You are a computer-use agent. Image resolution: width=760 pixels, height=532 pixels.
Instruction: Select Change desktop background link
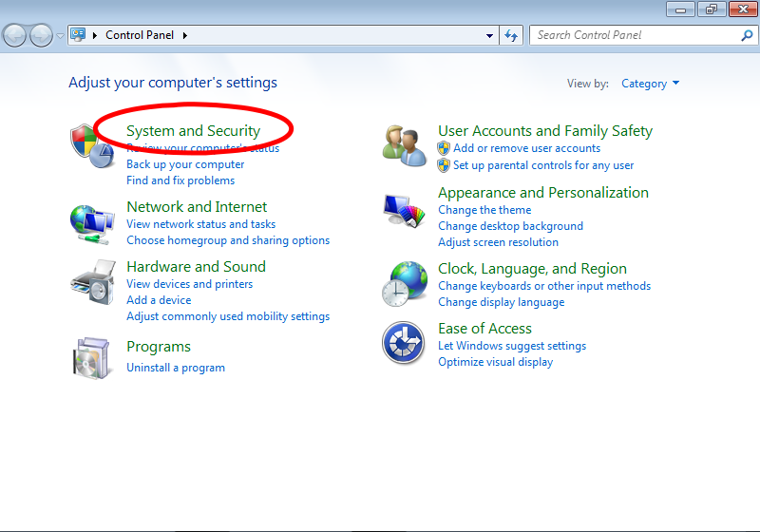point(510,226)
